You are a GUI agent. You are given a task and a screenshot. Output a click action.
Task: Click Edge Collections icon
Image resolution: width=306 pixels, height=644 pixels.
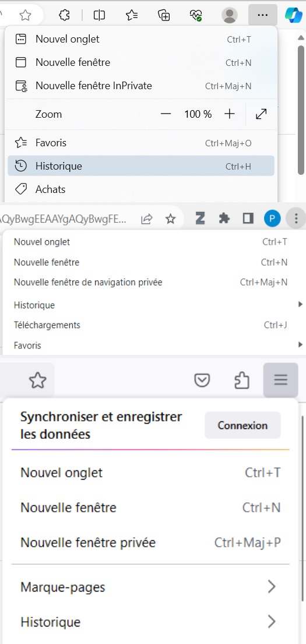pyautogui.click(x=164, y=16)
